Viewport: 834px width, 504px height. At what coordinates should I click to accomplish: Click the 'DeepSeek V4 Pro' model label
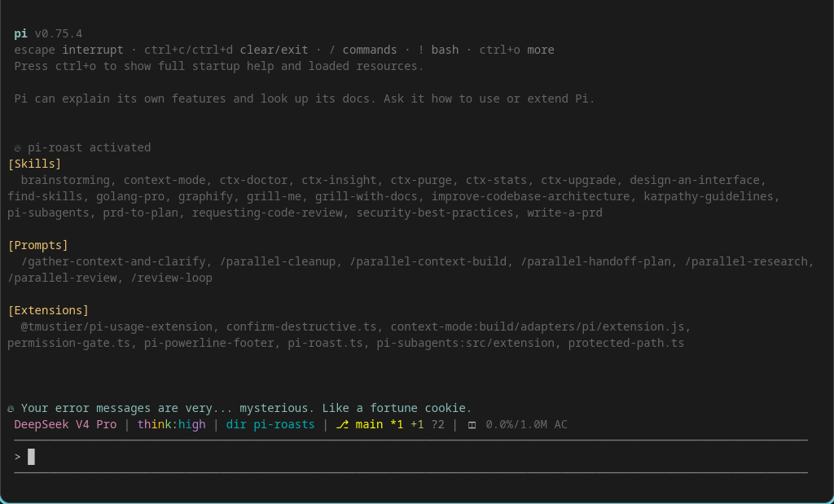pyautogui.click(x=65, y=425)
